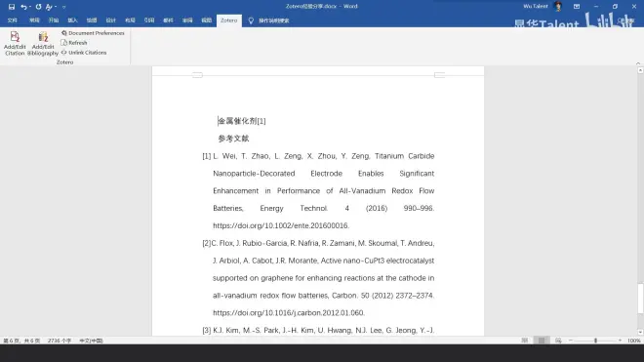Open Zotero Document Preferences

click(x=93, y=33)
